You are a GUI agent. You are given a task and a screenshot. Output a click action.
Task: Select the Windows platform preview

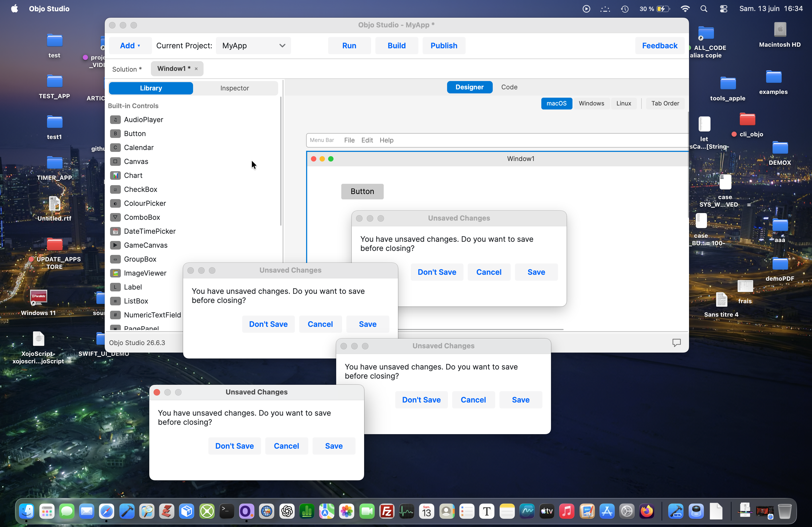tap(591, 104)
